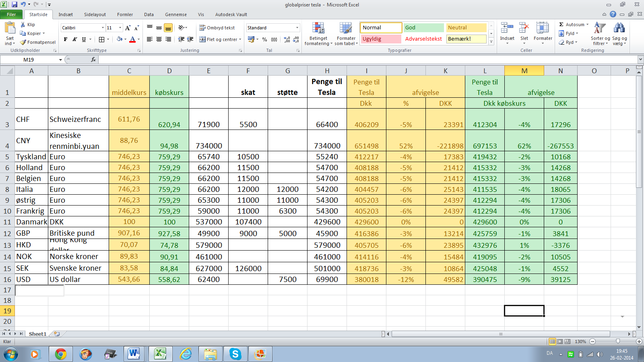
Task: Toggle bold with the F button
Action: (x=66, y=39)
